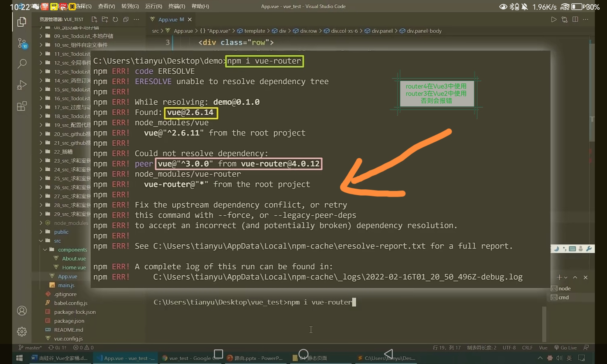Click the split editor icon
The image size is (607, 364).
coord(575,19)
